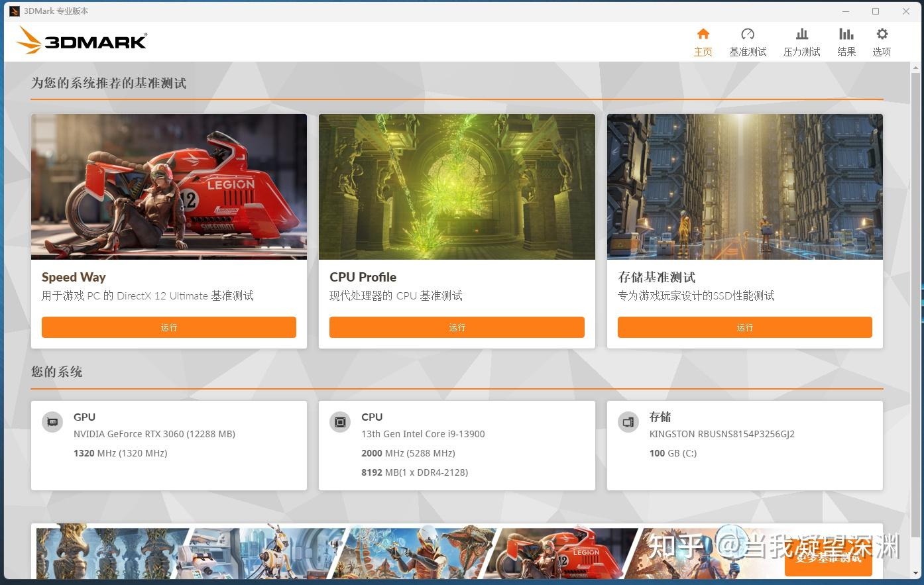Image resolution: width=924 pixels, height=585 pixels.
Task: Open the Speed Way preview image
Action: tap(168, 186)
